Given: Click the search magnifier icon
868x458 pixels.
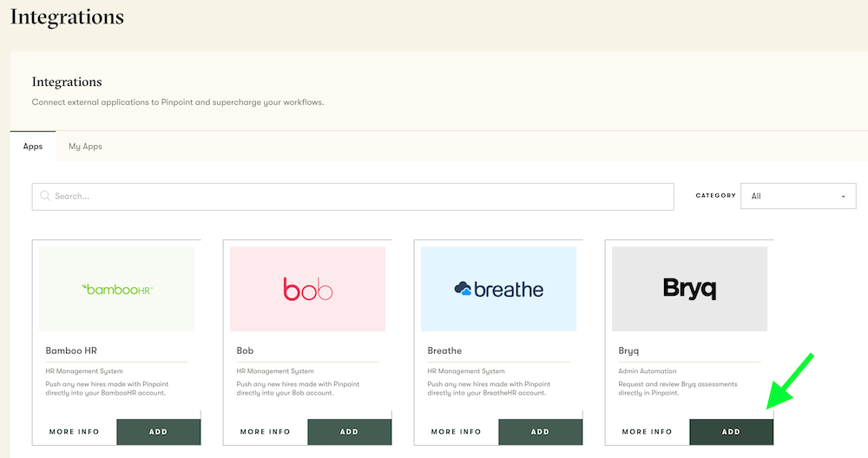Looking at the screenshot, I should tap(44, 196).
